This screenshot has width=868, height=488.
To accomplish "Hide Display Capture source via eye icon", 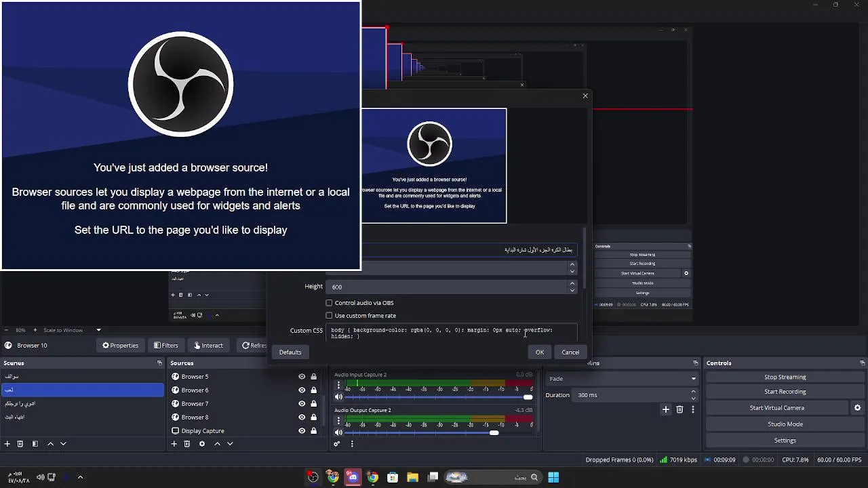I will pos(302,431).
